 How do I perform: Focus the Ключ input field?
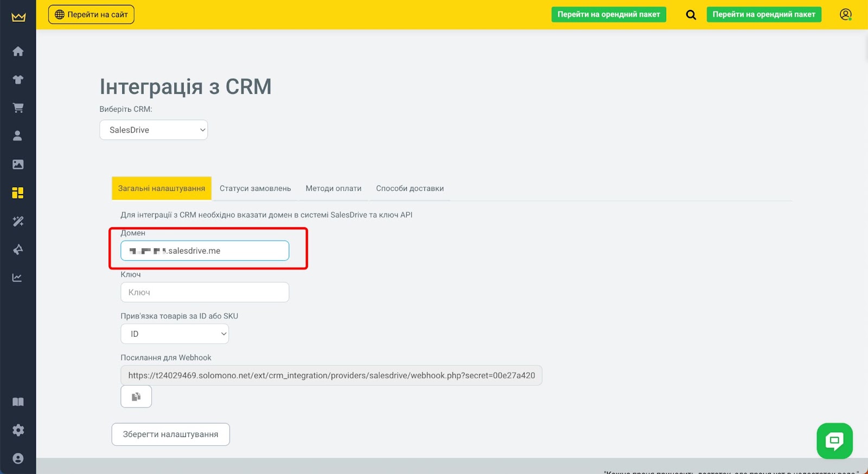(205, 292)
